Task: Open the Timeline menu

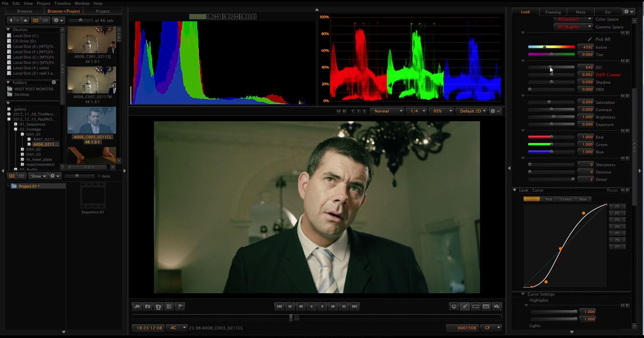Action: [62, 4]
